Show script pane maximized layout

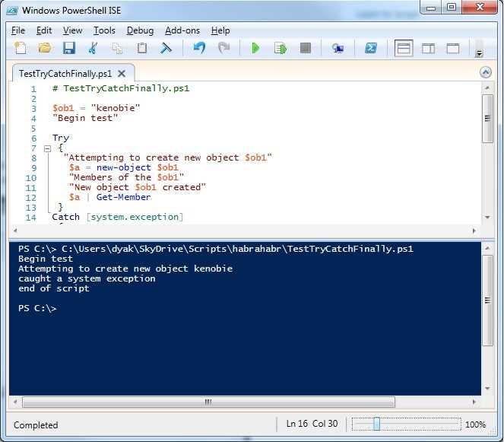(453, 49)
